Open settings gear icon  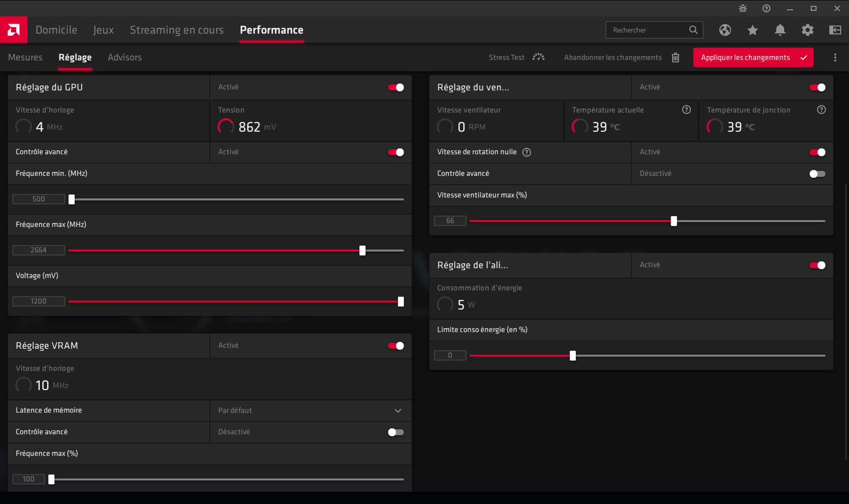(x=807, y=30)
